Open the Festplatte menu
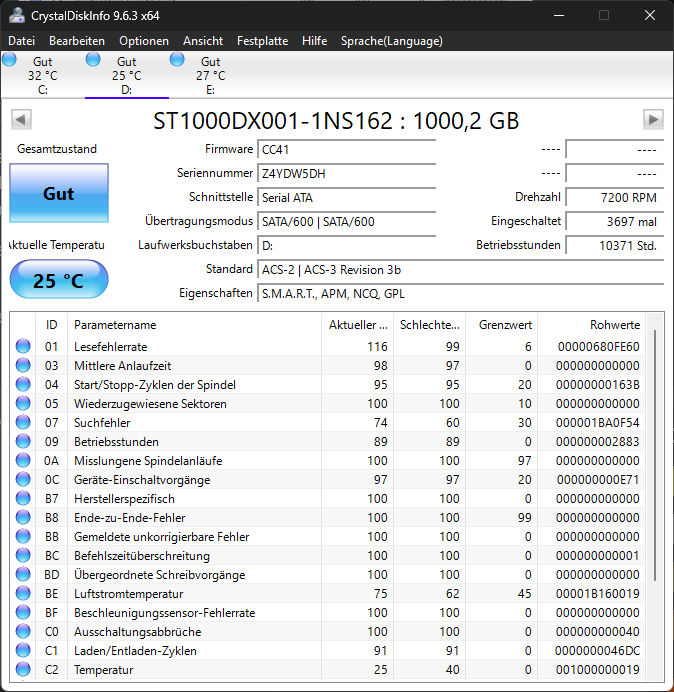This screenshot has width=674, height=692. [262, 41]
